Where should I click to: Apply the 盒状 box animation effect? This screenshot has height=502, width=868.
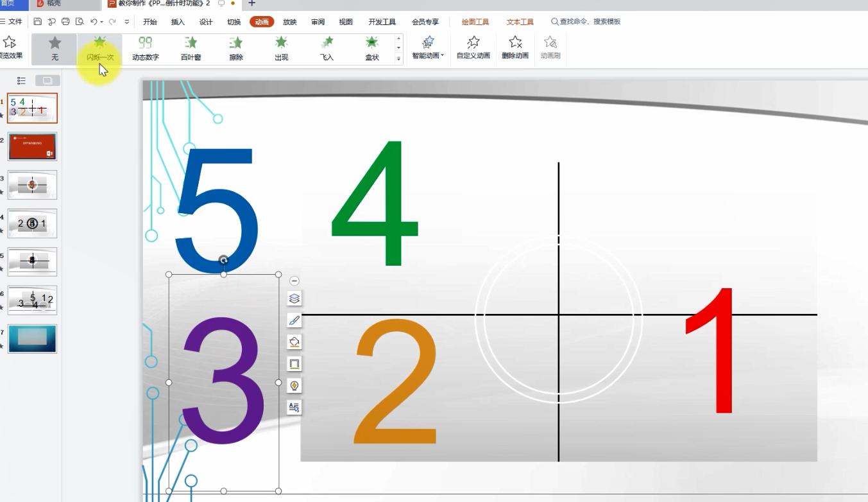[372, 49]
